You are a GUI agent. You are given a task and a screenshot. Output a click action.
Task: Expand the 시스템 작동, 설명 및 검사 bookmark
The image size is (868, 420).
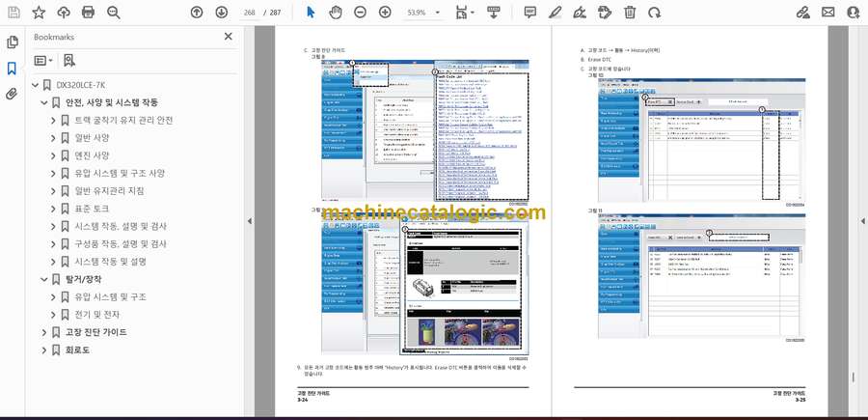pyautogui.click(x=53, y=227)
